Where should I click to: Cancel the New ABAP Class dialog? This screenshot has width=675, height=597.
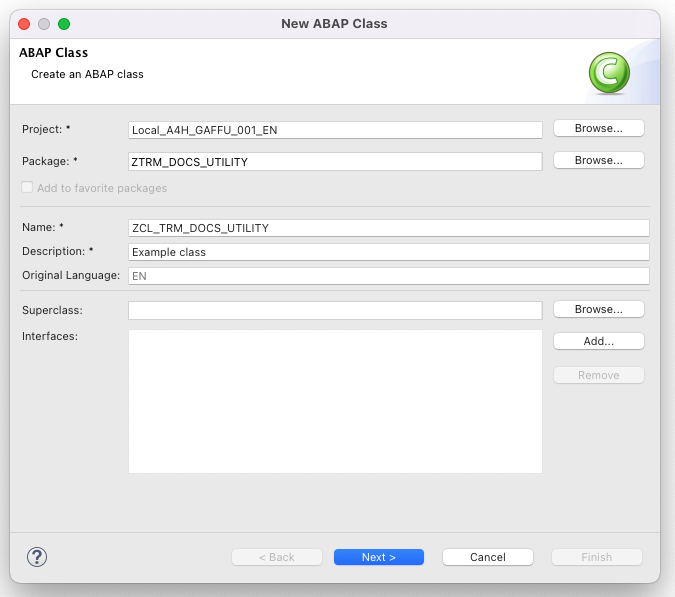tap(488, 557)
